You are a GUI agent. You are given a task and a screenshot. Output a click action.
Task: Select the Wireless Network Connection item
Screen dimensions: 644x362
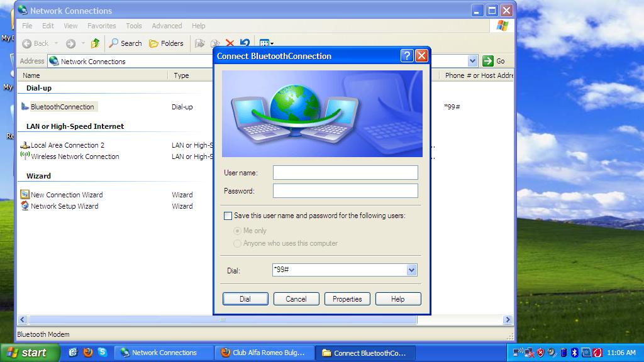pos(74,156)
